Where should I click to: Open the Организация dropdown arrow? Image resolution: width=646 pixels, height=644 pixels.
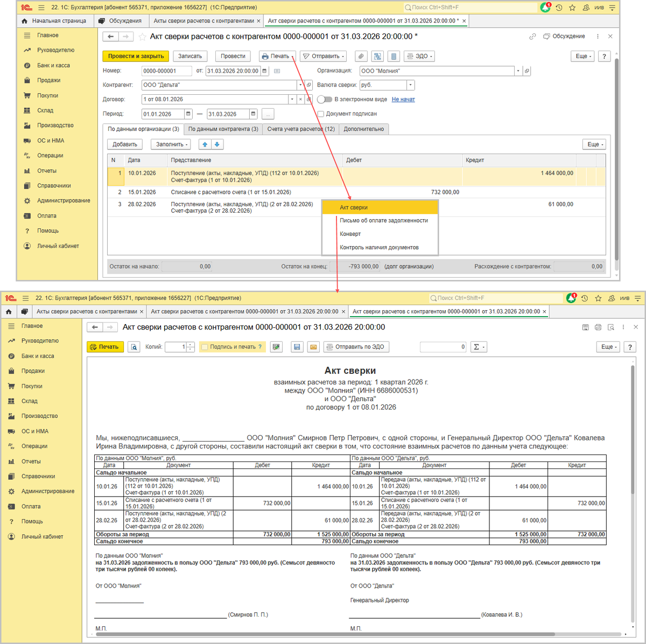pos(518,71)
